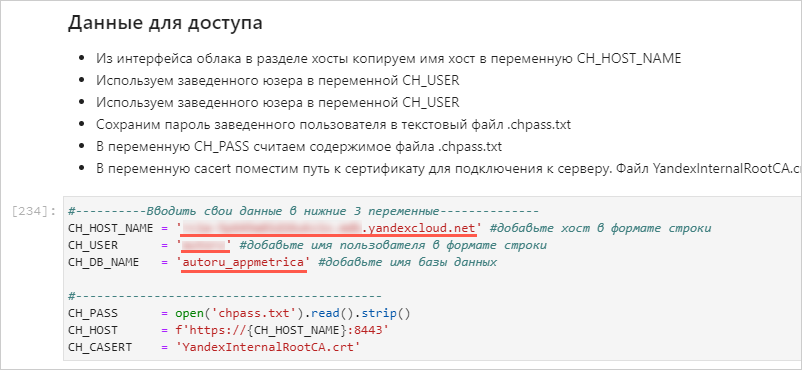This screenshot has width=802, height=370.
Task: Click the comment 'добавьте имя базы данных'
Action: coord(408,263)
